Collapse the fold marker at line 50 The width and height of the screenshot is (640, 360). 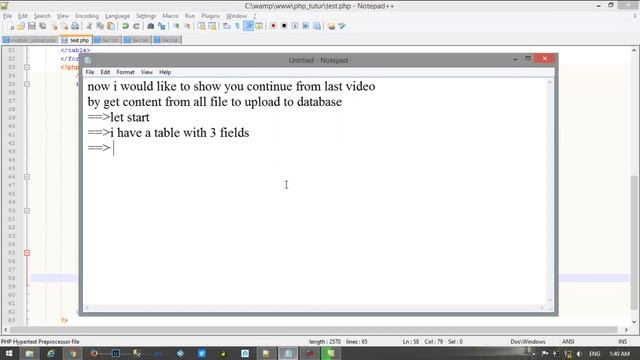point(27,211)
